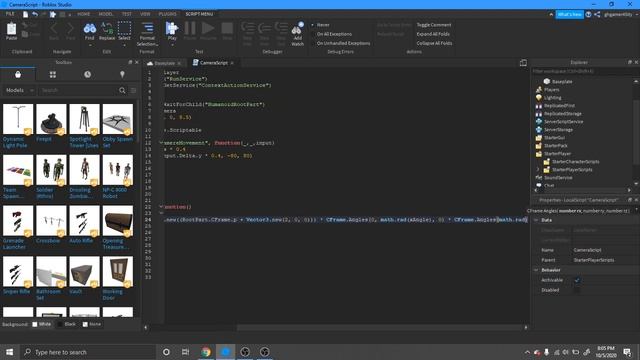Click the Explorer filter workspace field

point(584,71)
